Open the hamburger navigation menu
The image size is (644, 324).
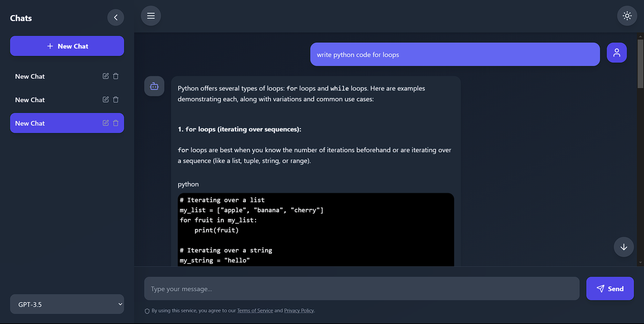coord(151,15)
